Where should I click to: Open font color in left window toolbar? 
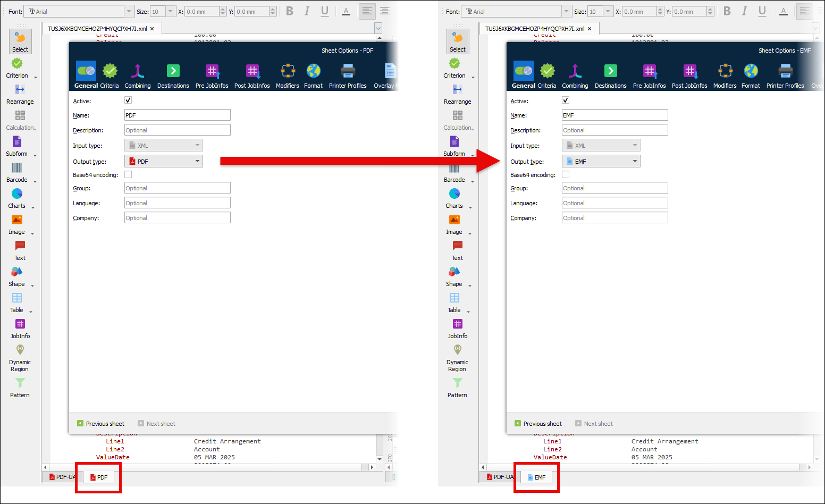tap(346, 11)
